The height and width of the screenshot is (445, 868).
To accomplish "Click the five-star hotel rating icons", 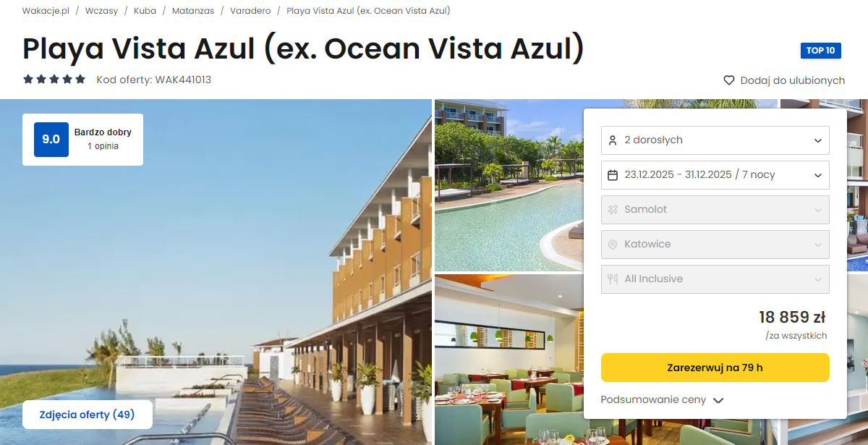I will tap(54, 80).
